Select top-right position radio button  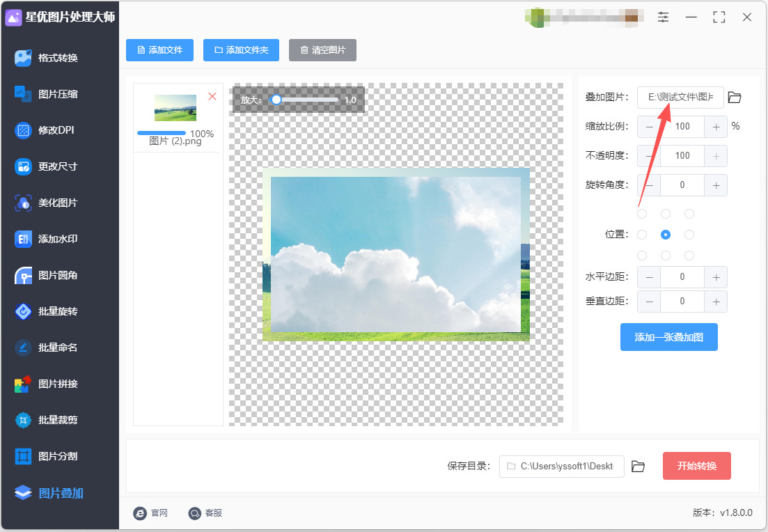pos(689,214)
